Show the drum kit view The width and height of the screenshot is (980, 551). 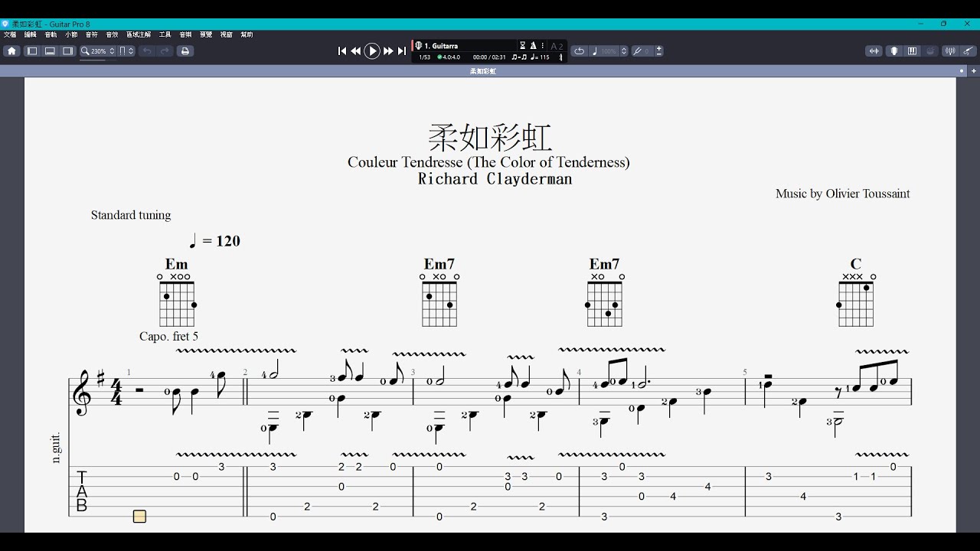pos(930,51)
